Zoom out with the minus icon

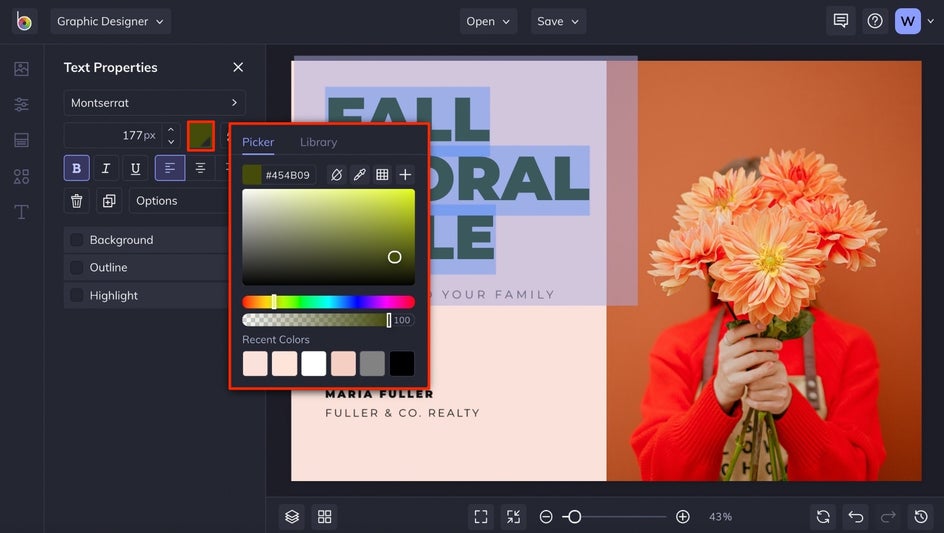pos(546,517)
